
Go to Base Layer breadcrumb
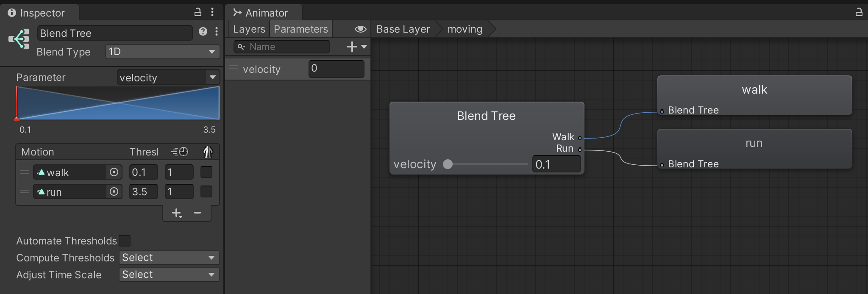403,29
